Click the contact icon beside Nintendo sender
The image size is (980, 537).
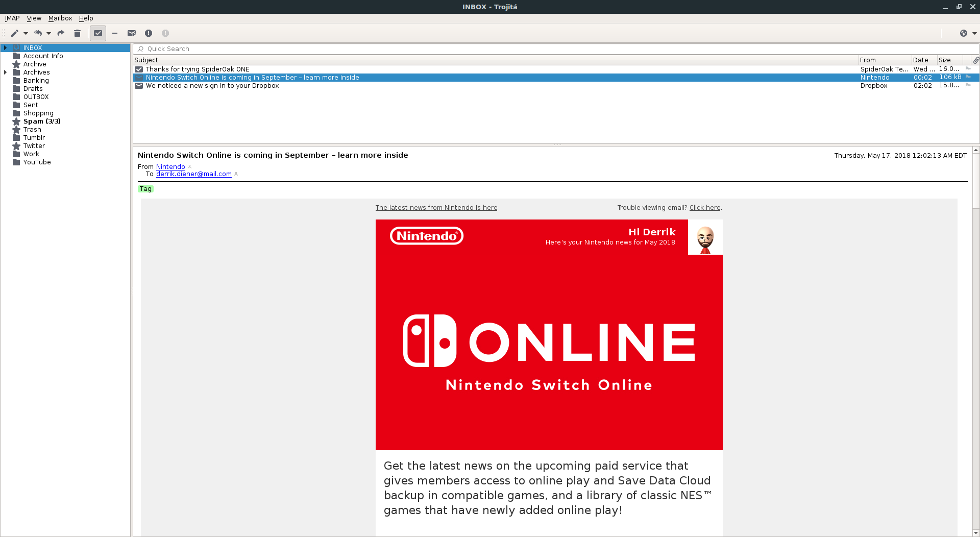click(x=189, y=167)
